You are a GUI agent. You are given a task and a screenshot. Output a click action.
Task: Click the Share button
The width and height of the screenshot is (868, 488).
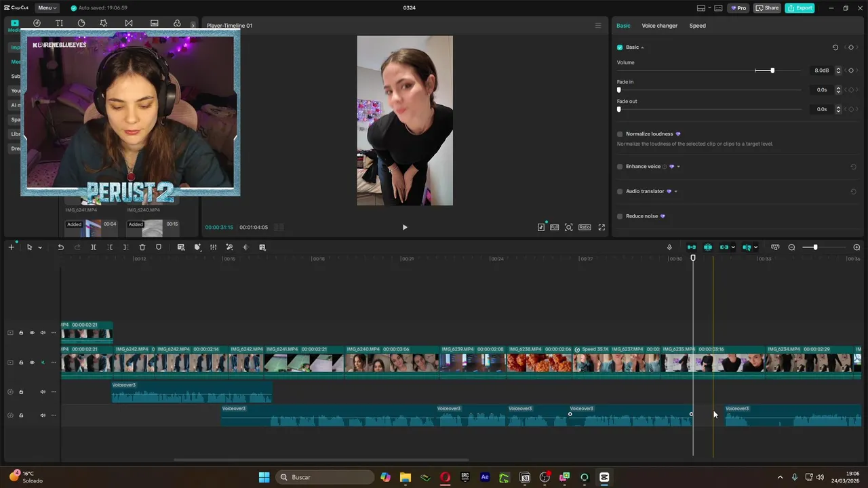[768, 8]
